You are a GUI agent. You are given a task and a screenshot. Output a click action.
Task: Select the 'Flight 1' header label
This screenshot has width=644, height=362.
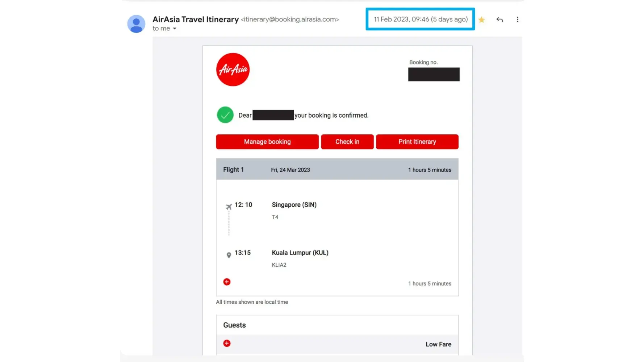[233, 170]
